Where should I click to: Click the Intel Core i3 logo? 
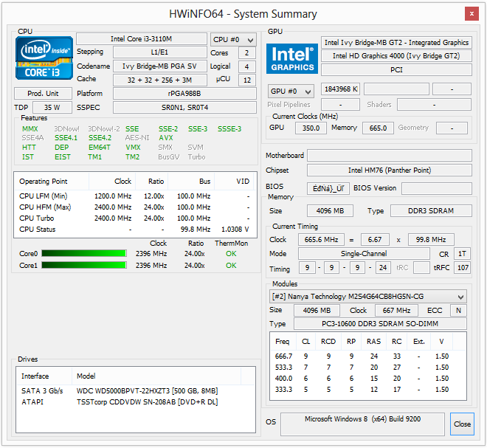(44, 58)
